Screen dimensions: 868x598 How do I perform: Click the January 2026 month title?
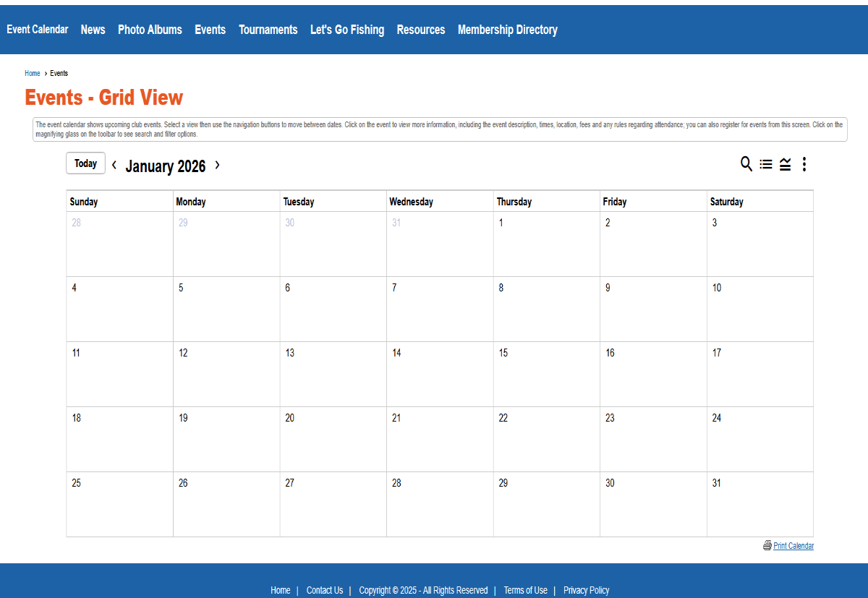166,166
